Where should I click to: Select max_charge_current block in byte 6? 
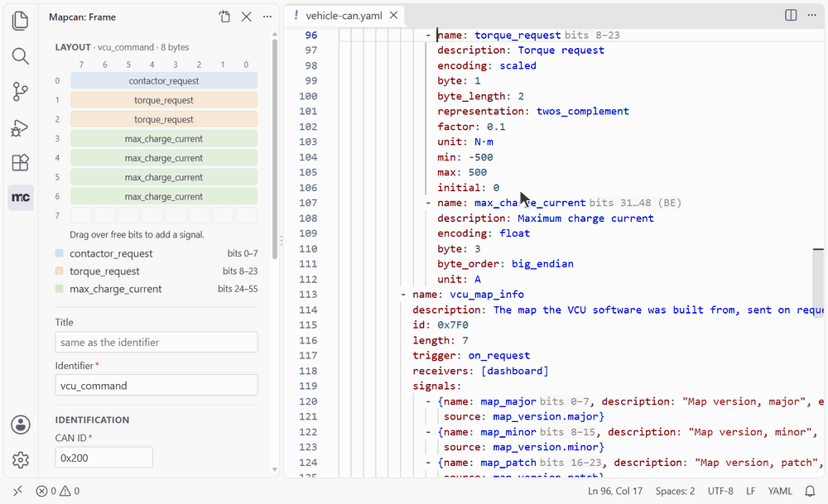pyautogui.click(x=164, y=196)
